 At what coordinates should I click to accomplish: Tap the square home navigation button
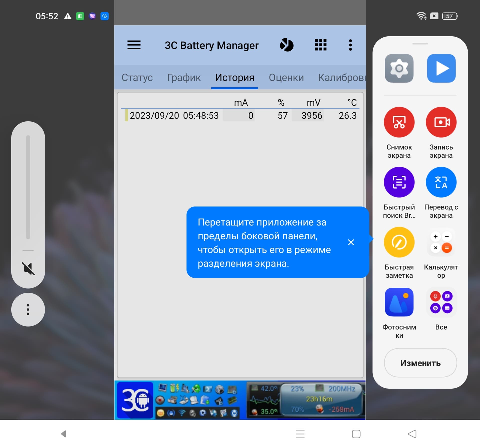pyautogui.click(x=356, y=434)
